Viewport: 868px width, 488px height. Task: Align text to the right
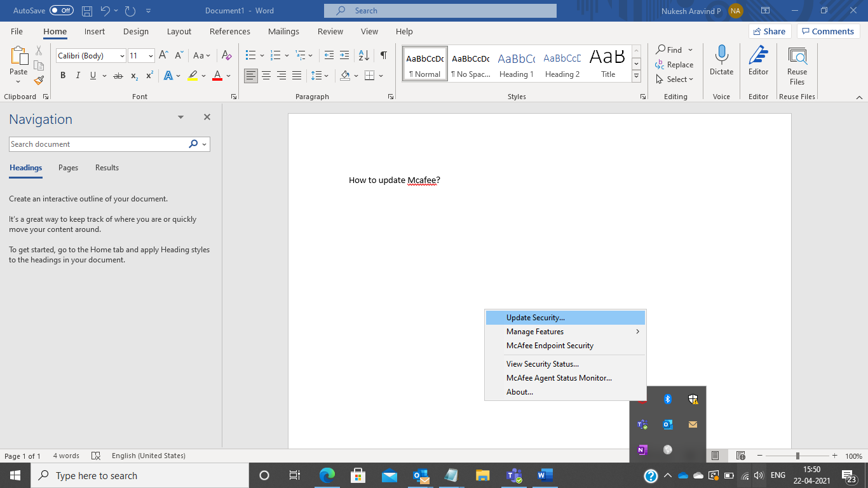click(281, 76)
